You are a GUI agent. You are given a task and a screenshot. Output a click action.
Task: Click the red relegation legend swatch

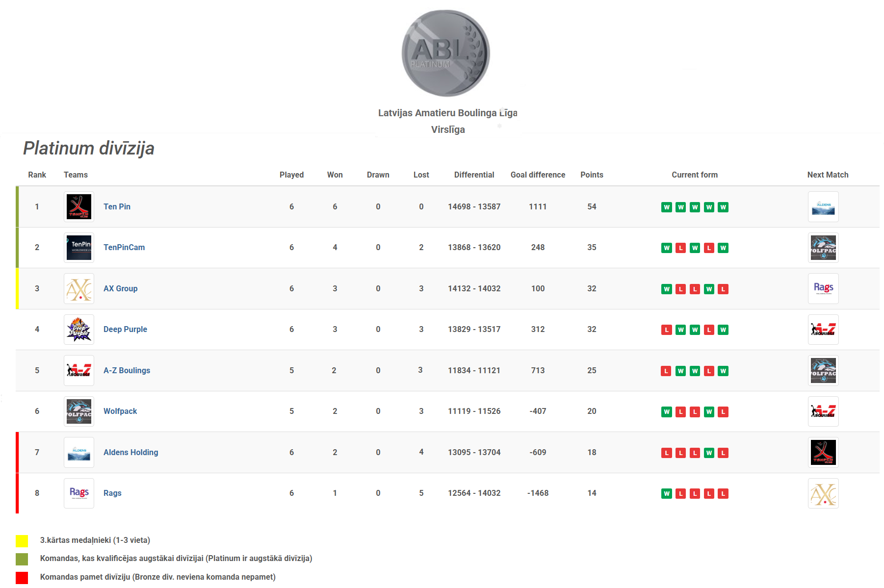[x=22, y=578]
